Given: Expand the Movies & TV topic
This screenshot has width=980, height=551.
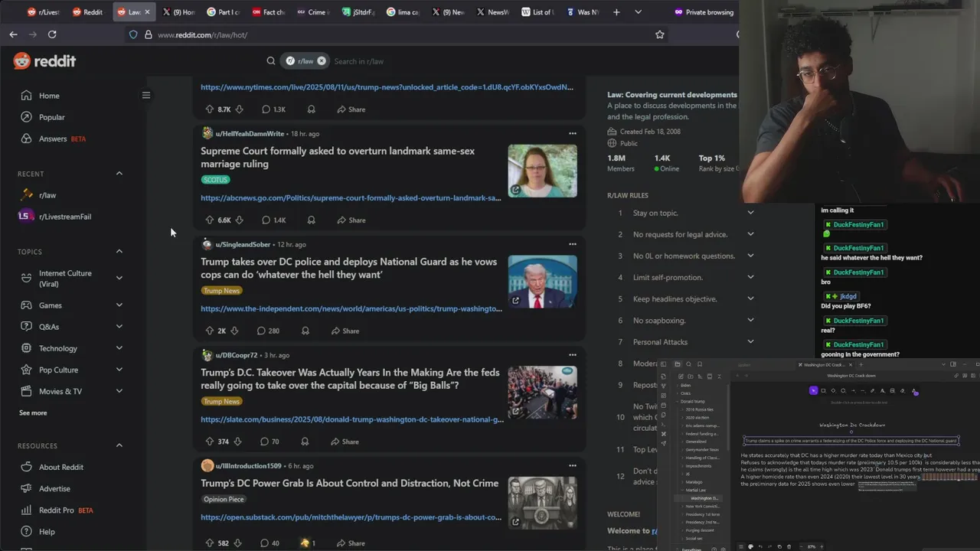Looking at the screenshot, I should point(119,391).
